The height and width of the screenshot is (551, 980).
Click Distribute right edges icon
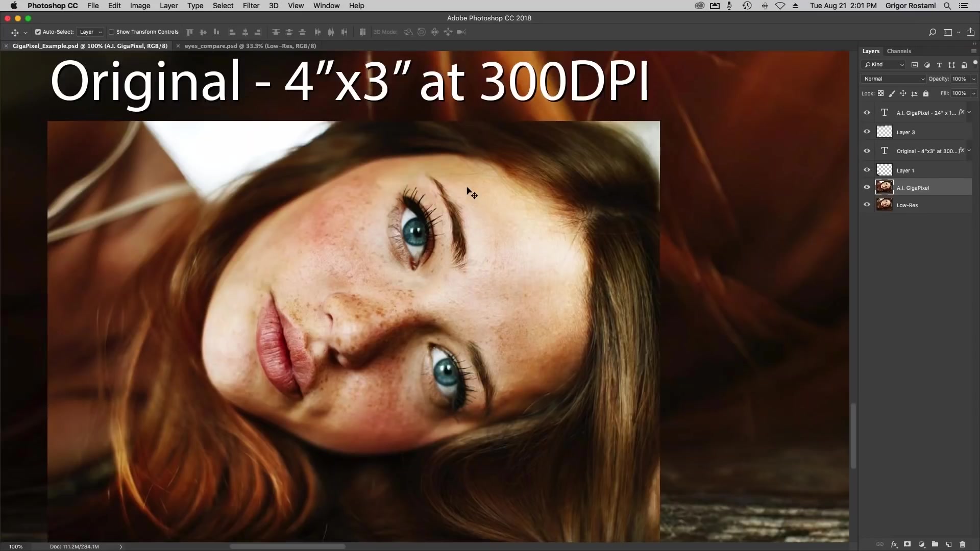[x=344, y=32]
